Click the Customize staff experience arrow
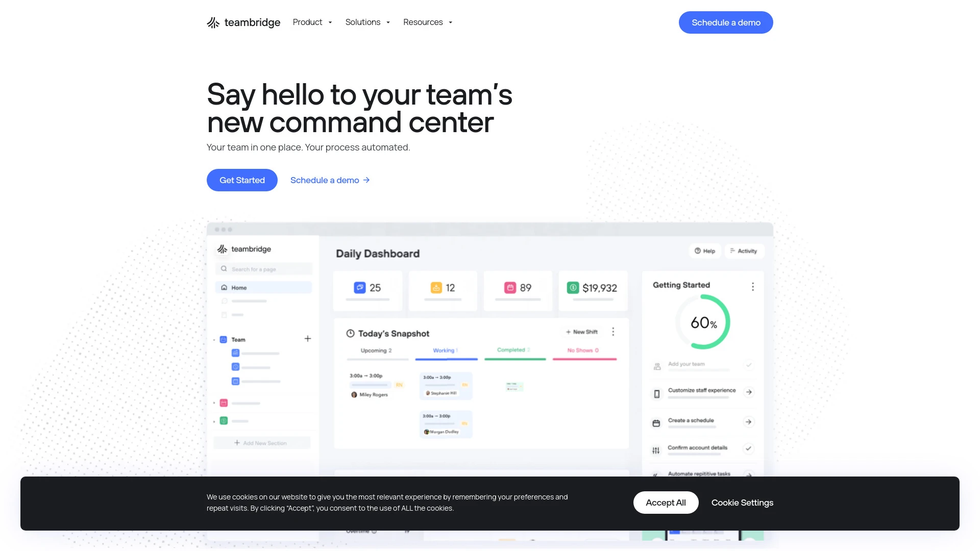Image resolution: width=980 pixels, height=551 pixels. coord(748,392)
